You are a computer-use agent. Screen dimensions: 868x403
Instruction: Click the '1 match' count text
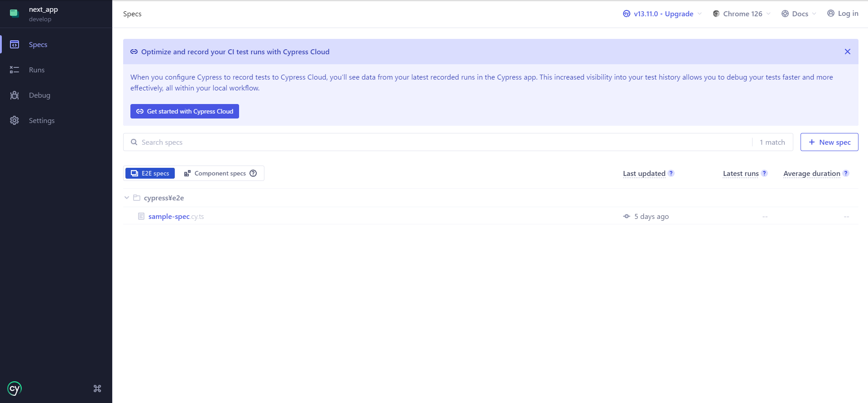(772, 142)
